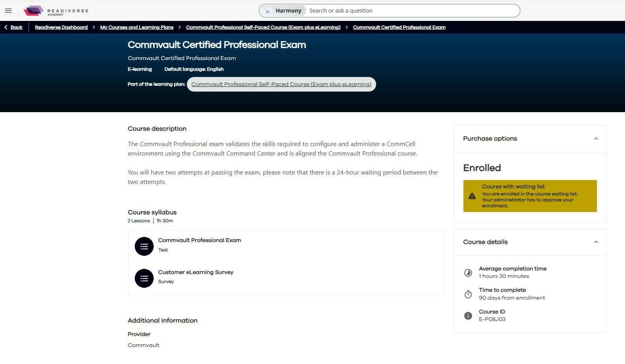Click the main page title heading
The height and width of the screenshot is (364, 625).
(x=217, y=45)
